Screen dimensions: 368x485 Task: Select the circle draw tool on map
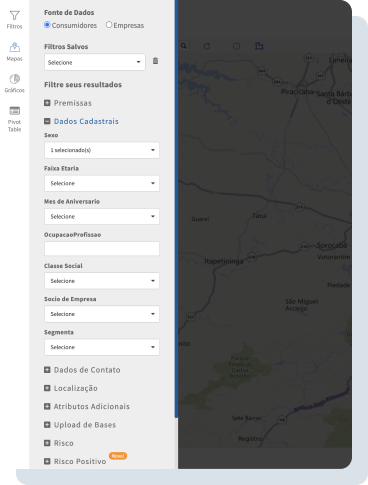pos(236,46)
